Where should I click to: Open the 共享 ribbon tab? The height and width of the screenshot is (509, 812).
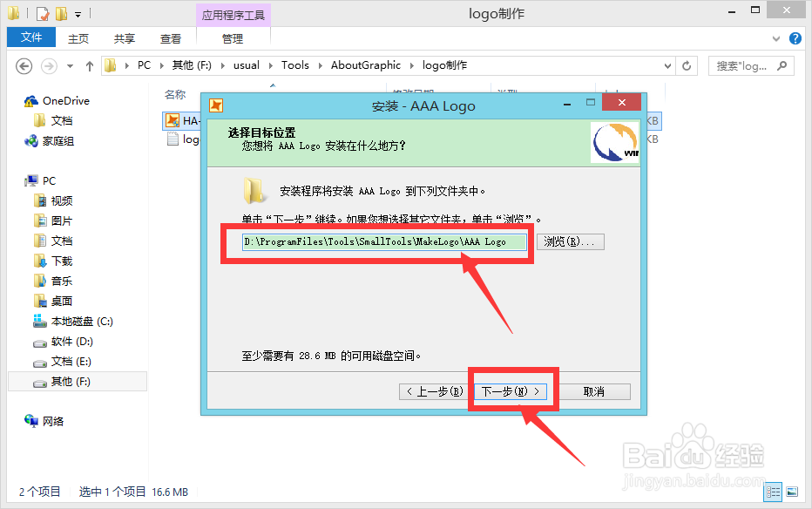pyautogui.click(x=125, y=38)
